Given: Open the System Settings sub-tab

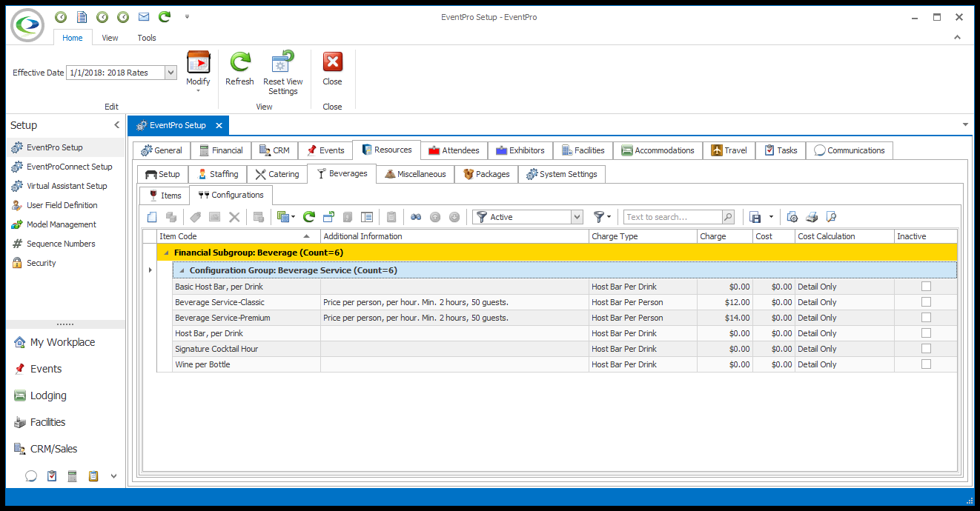Looking at the screenshot, I should pos(561,174).
